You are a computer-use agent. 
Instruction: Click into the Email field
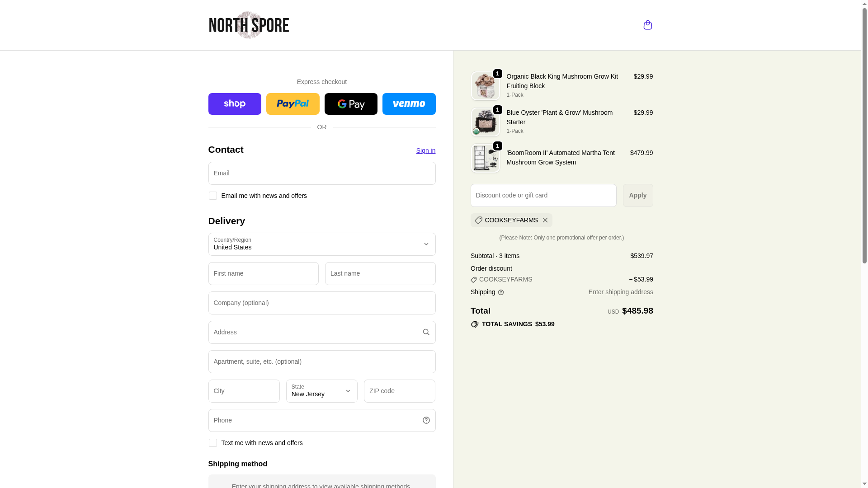coord(322,173)
